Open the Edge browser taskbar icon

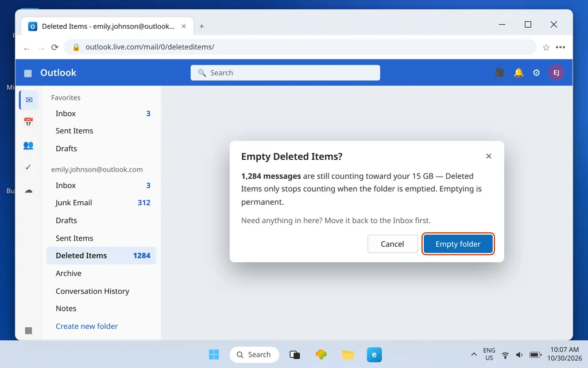pos(374,354)
